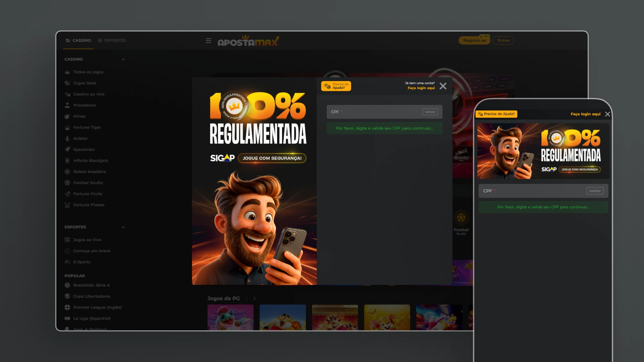The height and width of the screenshot is (362, 644).
Task: Collapse the CASSINO sidebar section
Action: tap(123, 59)
